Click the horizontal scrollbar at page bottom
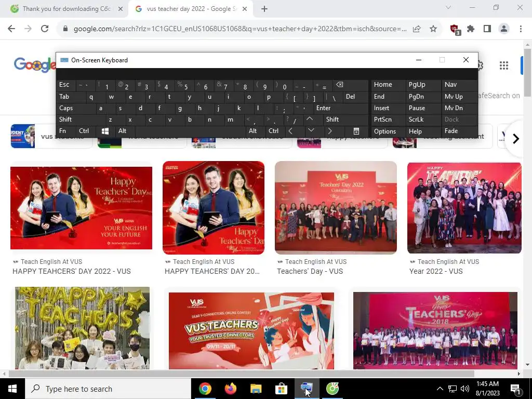Viewport: 532px width, 399px height. (241, 374)
